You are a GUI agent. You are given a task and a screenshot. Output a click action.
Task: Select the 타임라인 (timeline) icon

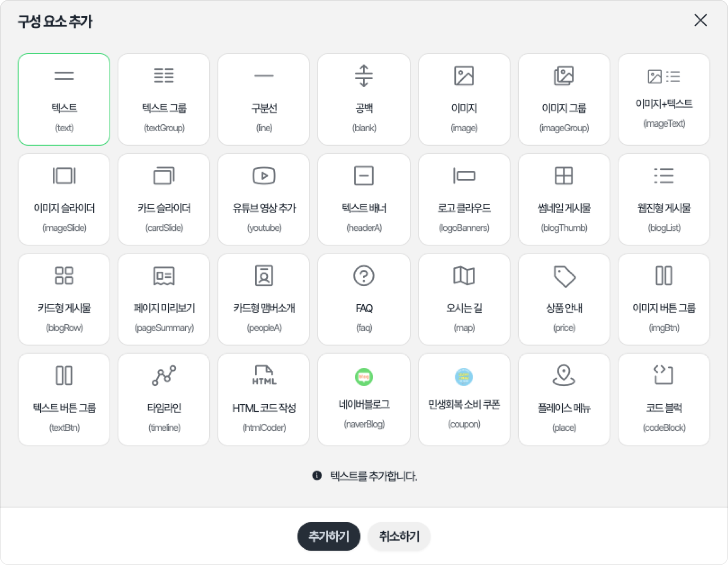pos(164,376)
